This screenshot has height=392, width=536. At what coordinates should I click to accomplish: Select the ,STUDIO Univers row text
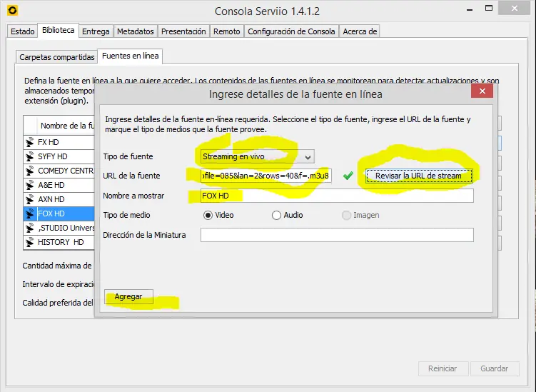[x=66, y=228]
